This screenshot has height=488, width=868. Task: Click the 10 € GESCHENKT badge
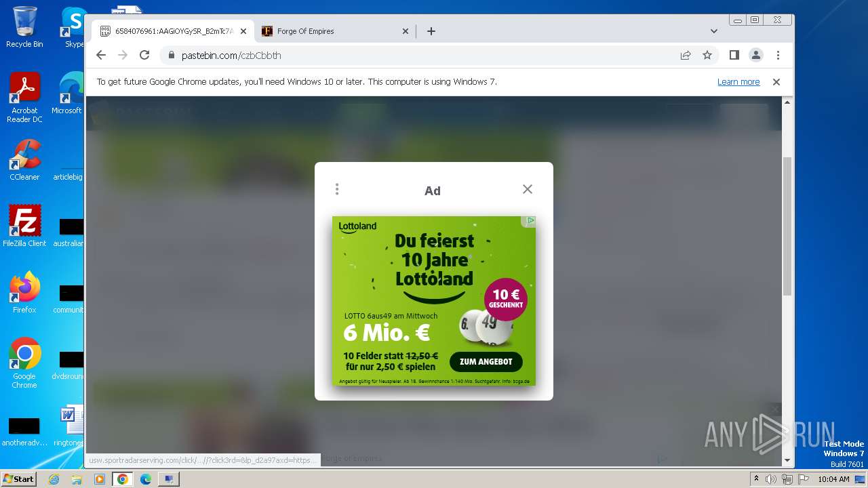506,300
